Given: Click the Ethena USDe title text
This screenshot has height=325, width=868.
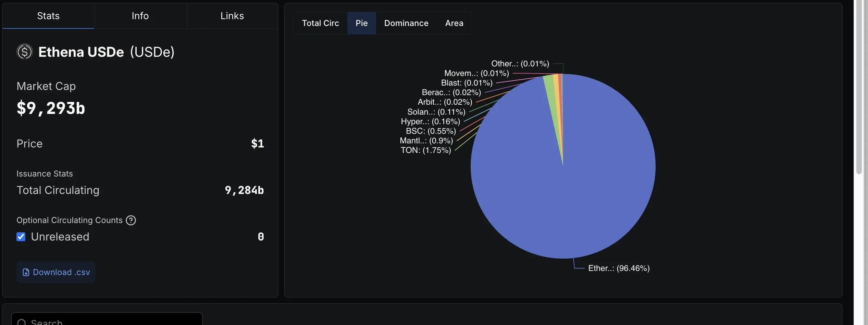Looking at the screenshot, I should 81,52.
